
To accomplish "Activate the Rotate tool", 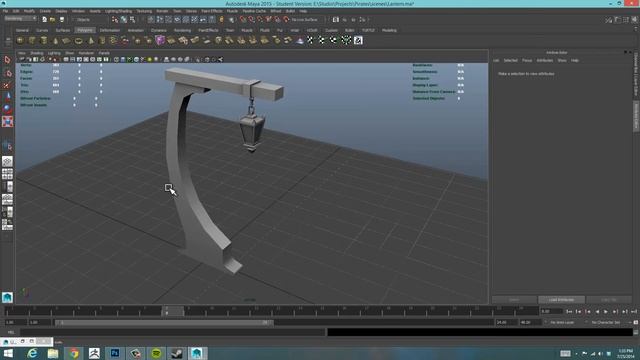I will (x=7, y=109).
